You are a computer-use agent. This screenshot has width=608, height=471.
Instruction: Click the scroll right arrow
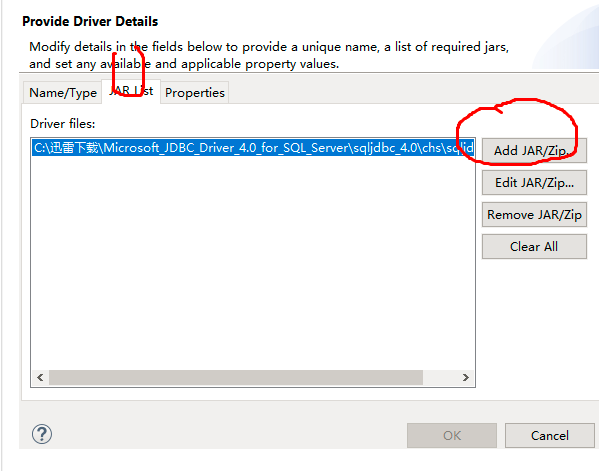(466, 378)
